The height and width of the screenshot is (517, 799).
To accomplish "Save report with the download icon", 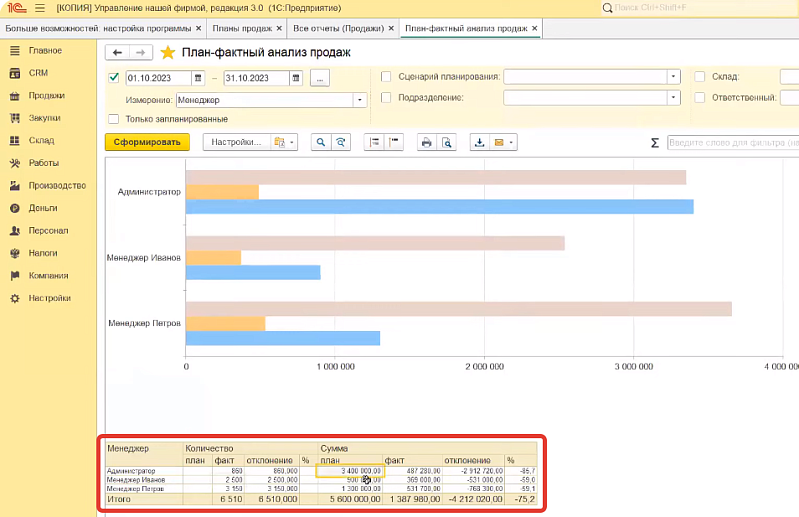I will pos(480,142).
